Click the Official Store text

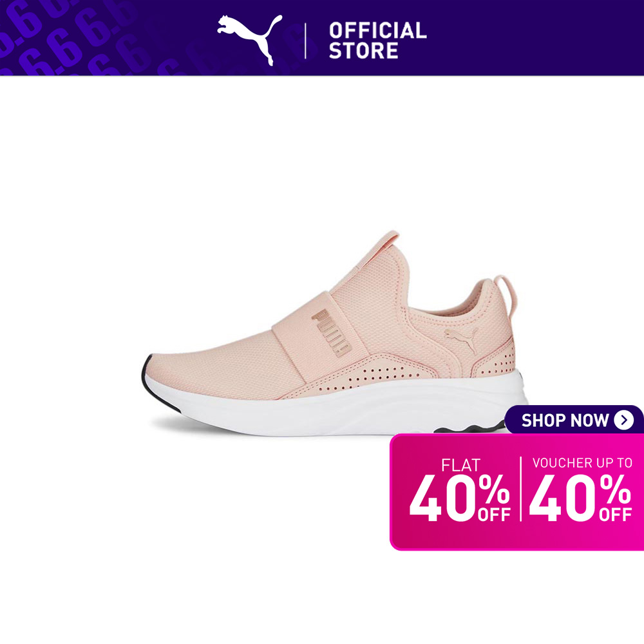[377, 40]
